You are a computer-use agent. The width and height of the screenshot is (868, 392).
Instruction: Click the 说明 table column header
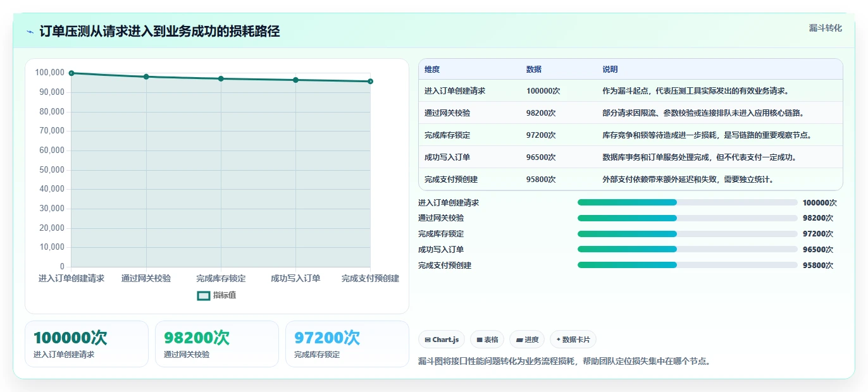[610, 70]
